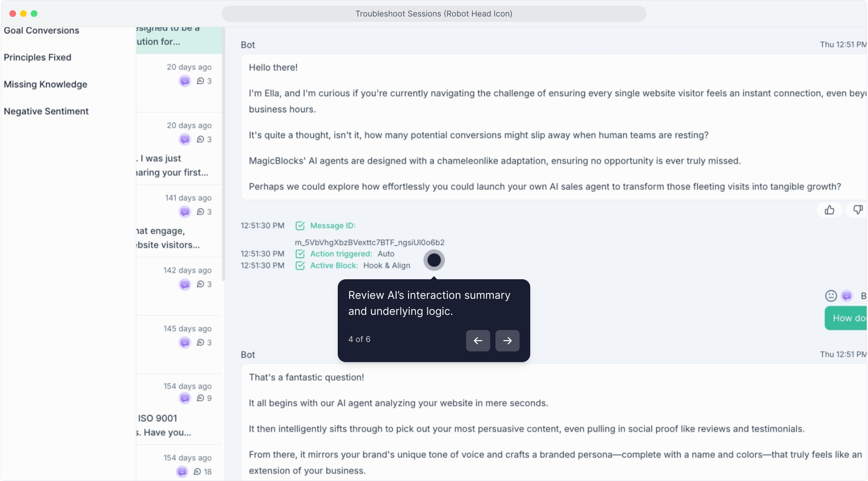Open the Goal Conversions filter

coord(41,31)
